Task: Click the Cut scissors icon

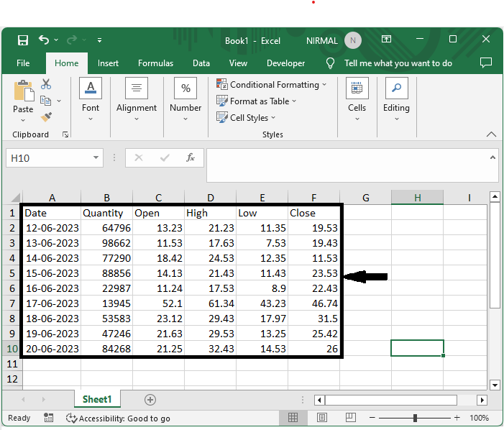Action: 46,84
